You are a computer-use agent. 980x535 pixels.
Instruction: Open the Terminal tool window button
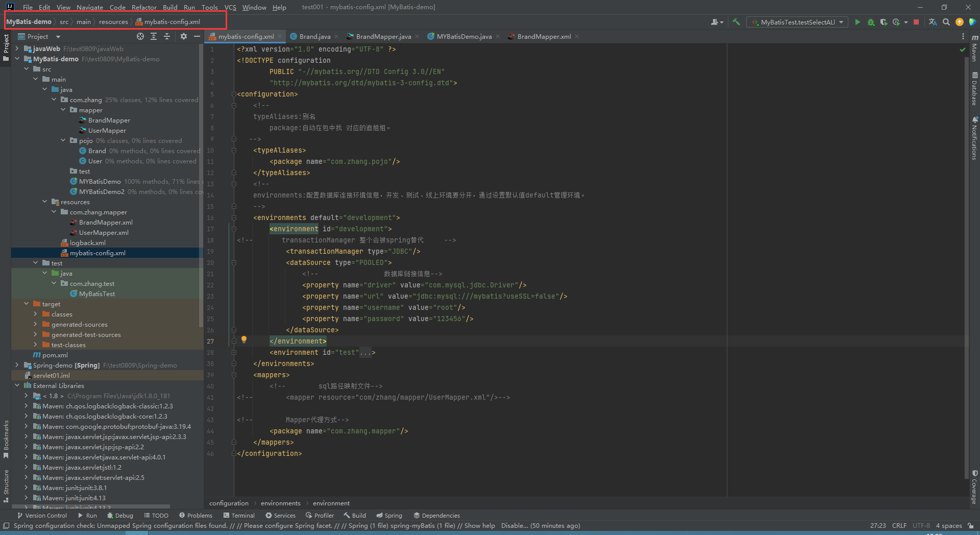238,516
